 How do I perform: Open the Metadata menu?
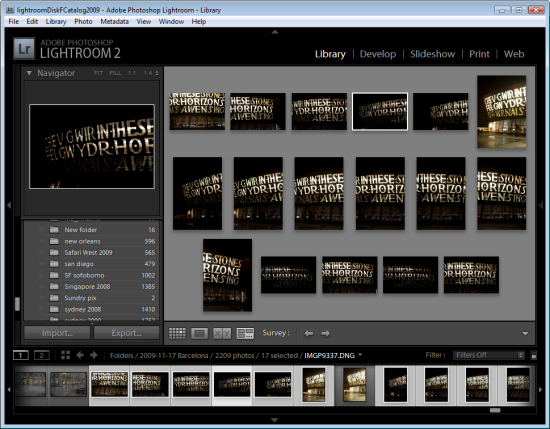click(x=114, y=21)
